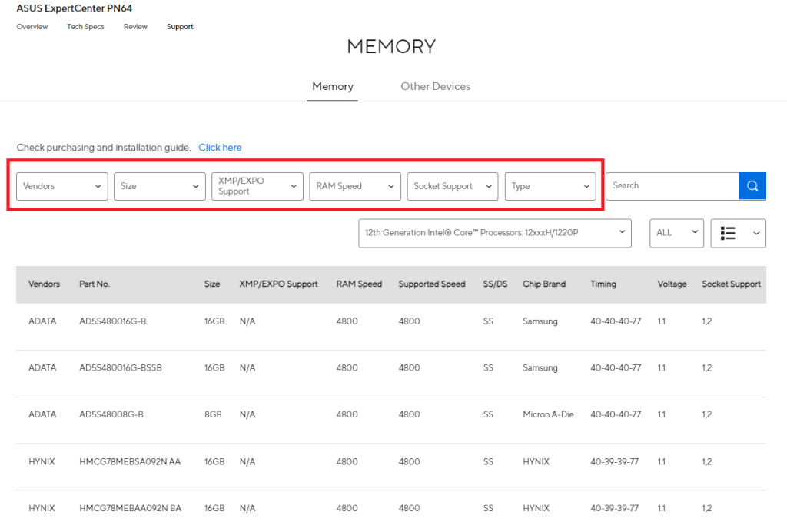Click Samsung chip brand in AD5S480016G-BSSB row
Image resolution: width=787 pixels, height=532 pixels.
point(540,368)
